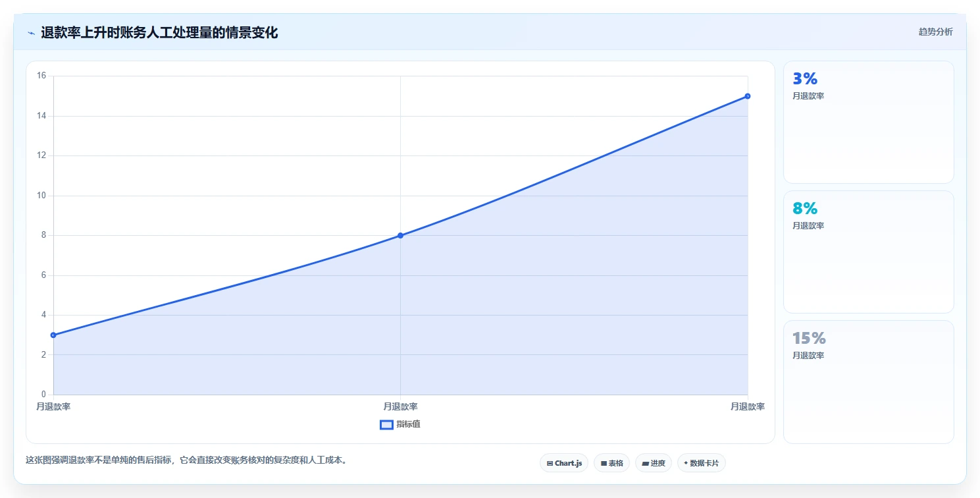This screenshot has width=980, height=498.
Task: Open the 8% 月退款率 card
Action: pyautogui.click(x=868, y=252)
